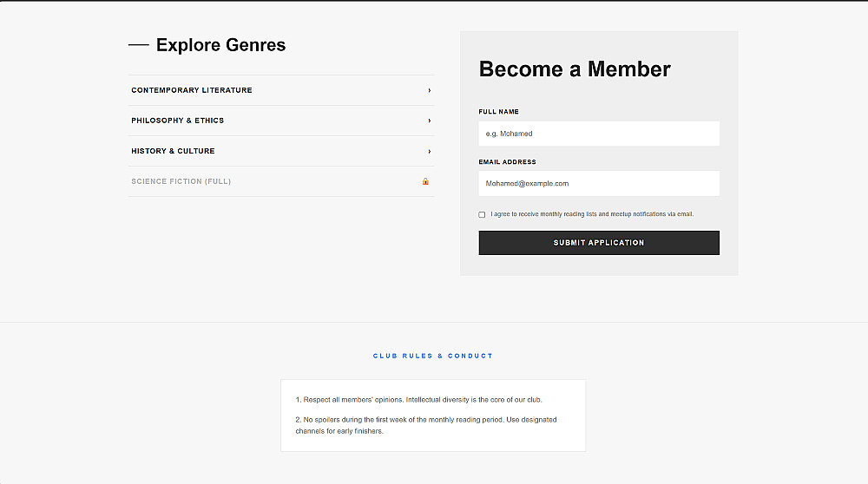The image size is (868, 484).
Task: Click the chevron arrow for History & Culture
Action: click(x=429, y=151)
